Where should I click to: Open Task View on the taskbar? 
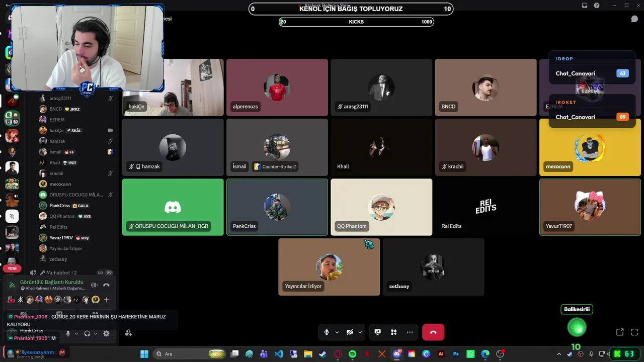pos(234,354)
